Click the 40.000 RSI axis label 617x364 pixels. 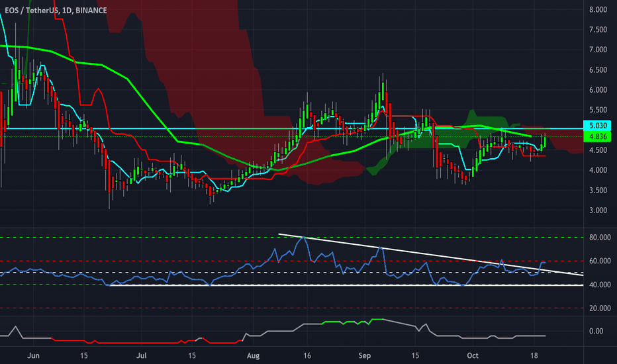600,285
